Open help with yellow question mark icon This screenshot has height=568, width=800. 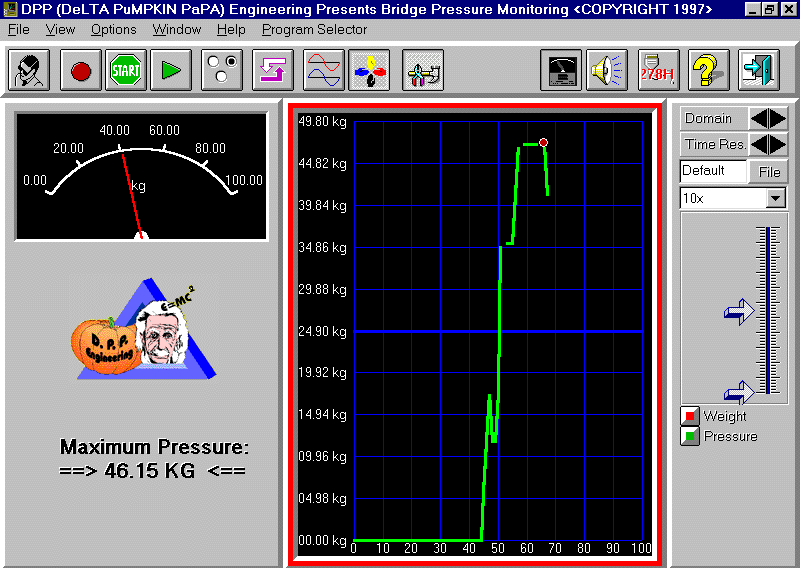(709, 70)
